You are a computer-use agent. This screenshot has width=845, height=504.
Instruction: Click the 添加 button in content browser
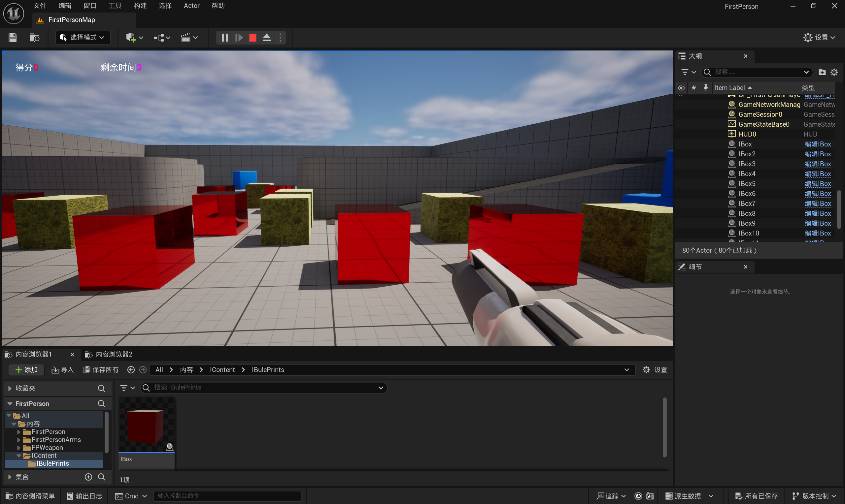26,369
